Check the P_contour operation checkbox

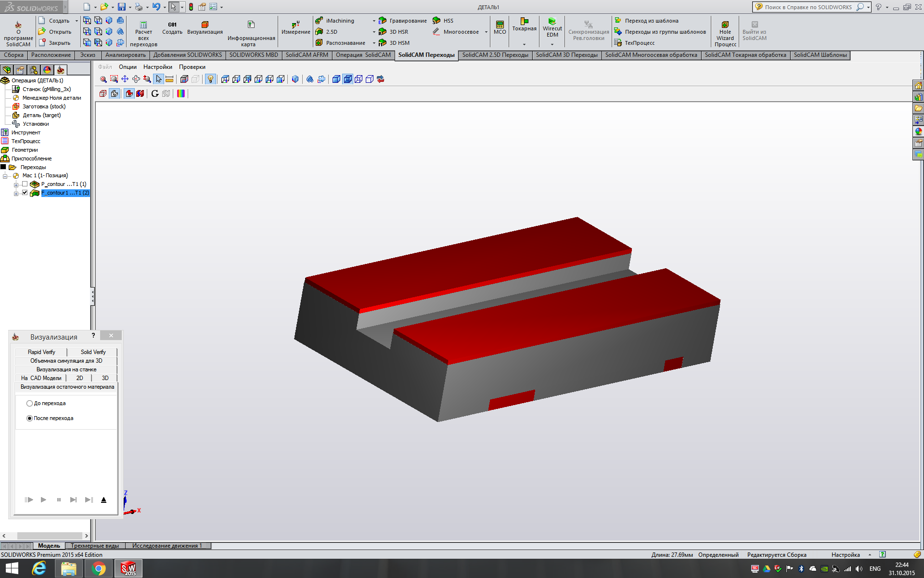click(25, 184)
